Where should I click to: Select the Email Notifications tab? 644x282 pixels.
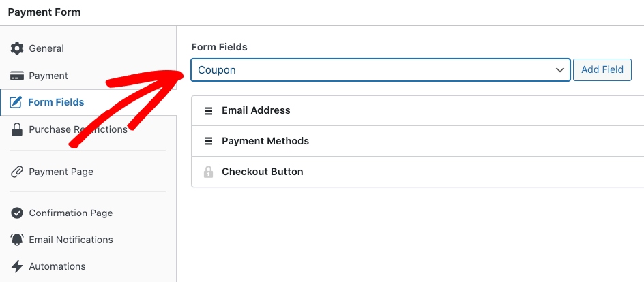(x=71, y=240)
